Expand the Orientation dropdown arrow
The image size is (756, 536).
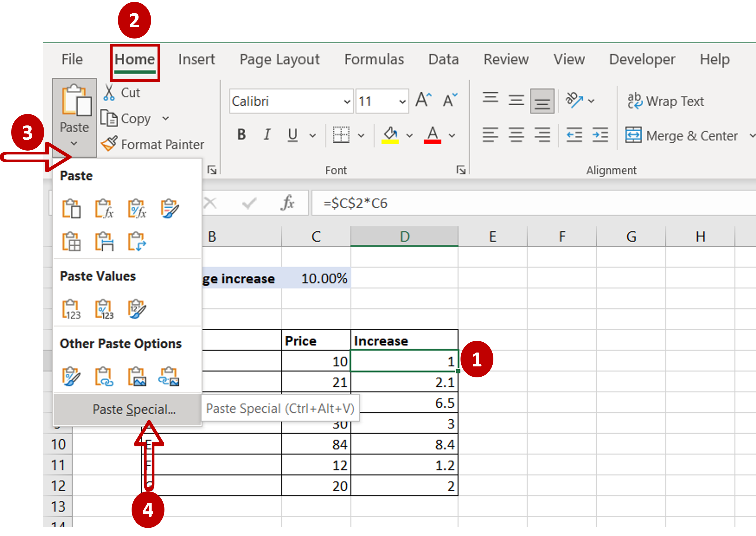coord(591,101)
